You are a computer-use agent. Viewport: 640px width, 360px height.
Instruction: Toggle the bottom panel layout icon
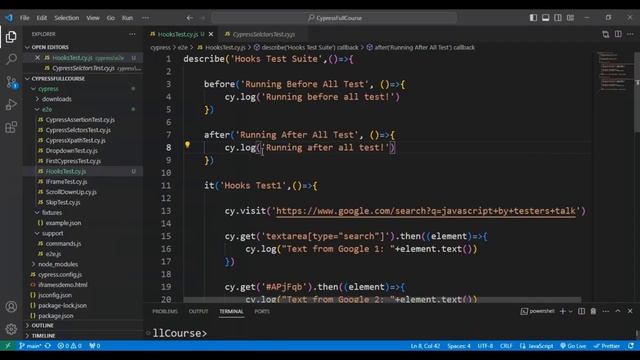coord(545,18)
